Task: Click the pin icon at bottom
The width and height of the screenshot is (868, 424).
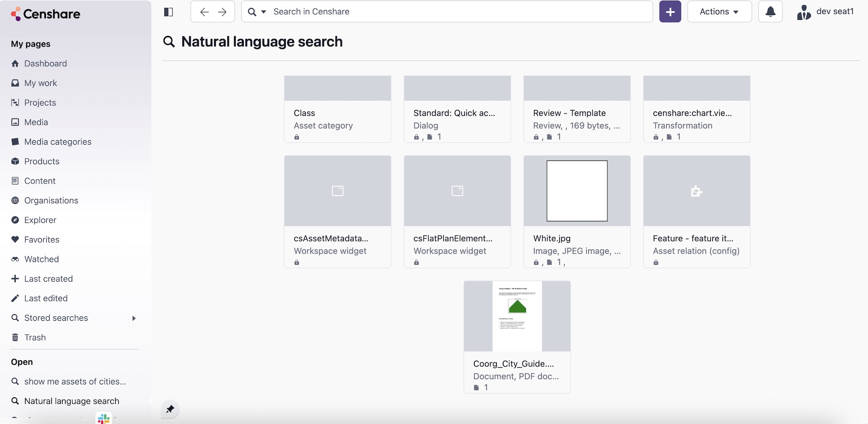Action: coord(170,409)
